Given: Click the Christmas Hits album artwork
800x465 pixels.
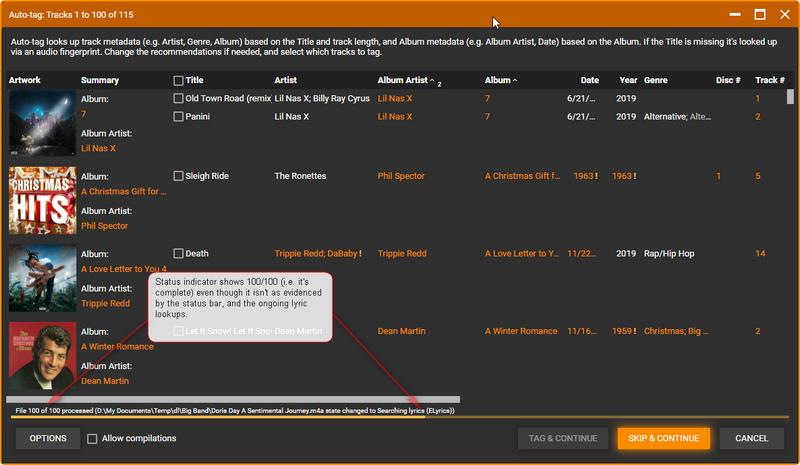Looking at the screenshot, I should coord(42,200).
